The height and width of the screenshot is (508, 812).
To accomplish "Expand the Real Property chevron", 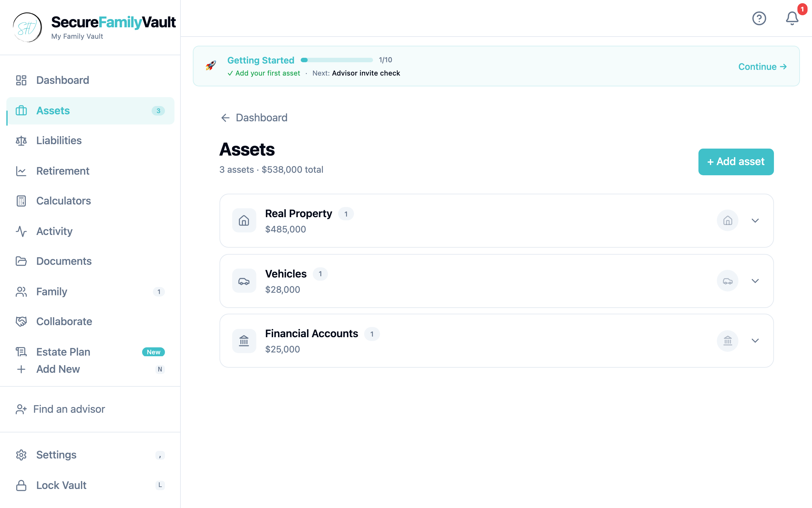I will pos(755,220).
